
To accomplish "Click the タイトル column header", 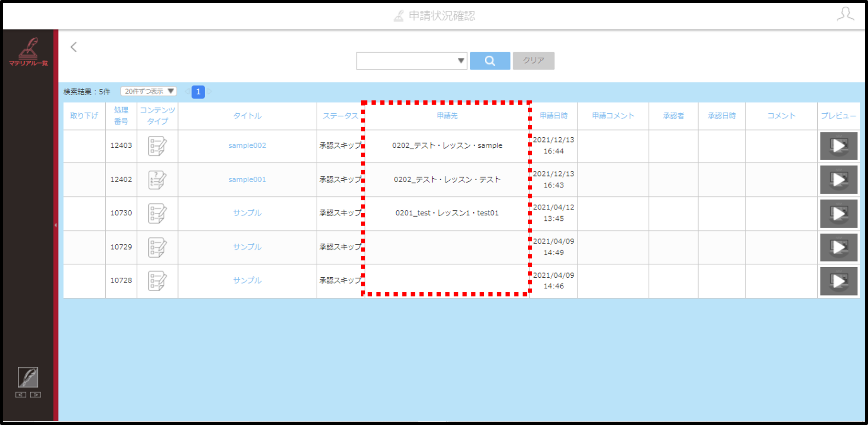I will (247, 116).
